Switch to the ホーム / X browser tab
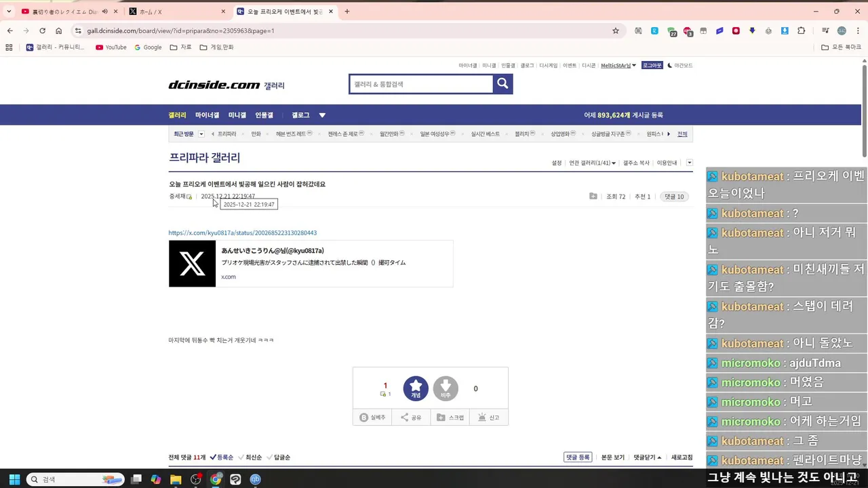The height and width of the screenshot is (488, 868). (x=178, y=12)
